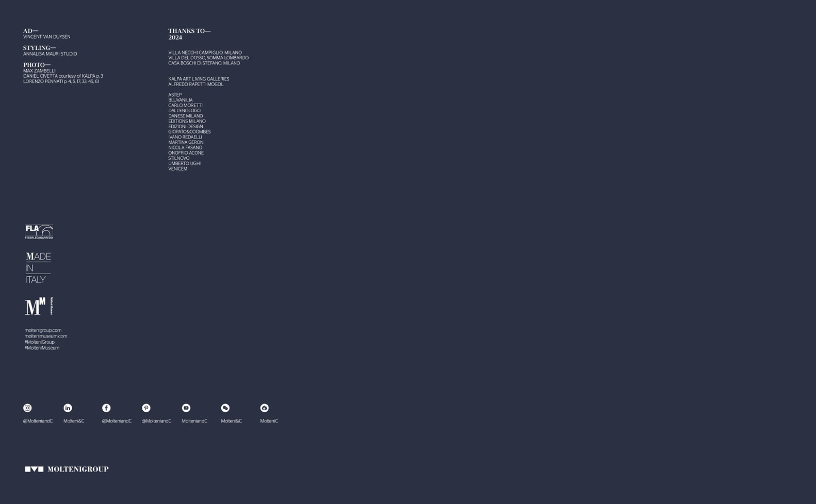Click the Molteni Museum MM logo
The width and height of the screenshot is (816, 504).
(x=39, y=306)
